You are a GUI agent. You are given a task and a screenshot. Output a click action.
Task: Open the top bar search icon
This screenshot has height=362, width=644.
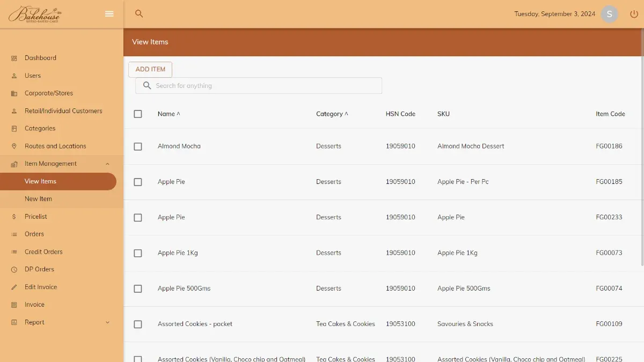click(139, 14)
